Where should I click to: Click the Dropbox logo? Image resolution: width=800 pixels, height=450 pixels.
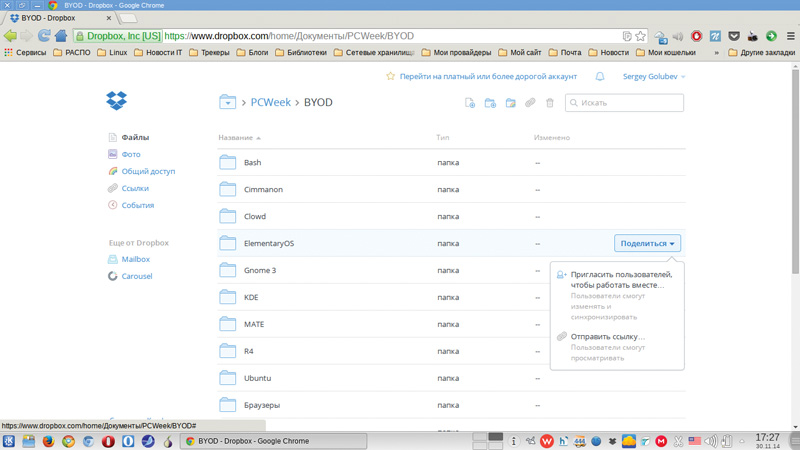pyautogui.click(x=116, y=101)
